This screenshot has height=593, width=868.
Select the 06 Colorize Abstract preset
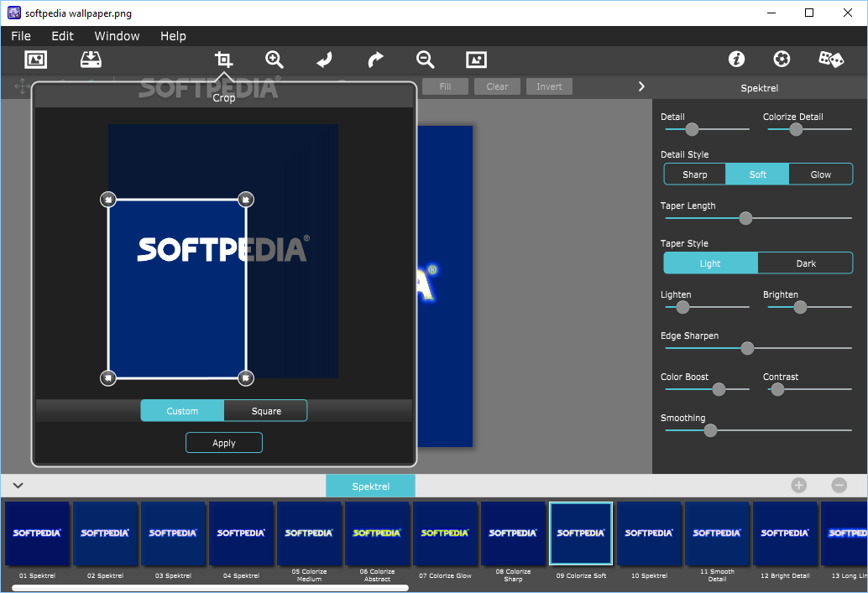click(377, 533)
